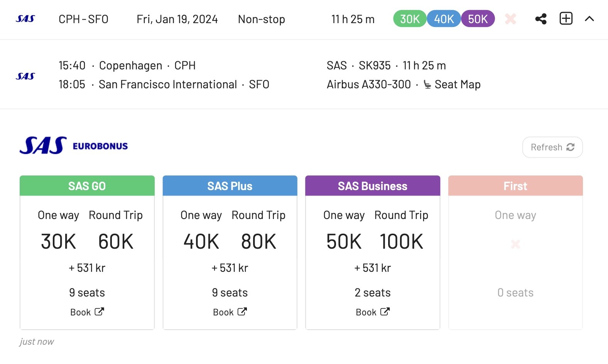The width and height of the screenshot is (608, 364).
Task: Open the Seat Map link
Action: [457, 84]
